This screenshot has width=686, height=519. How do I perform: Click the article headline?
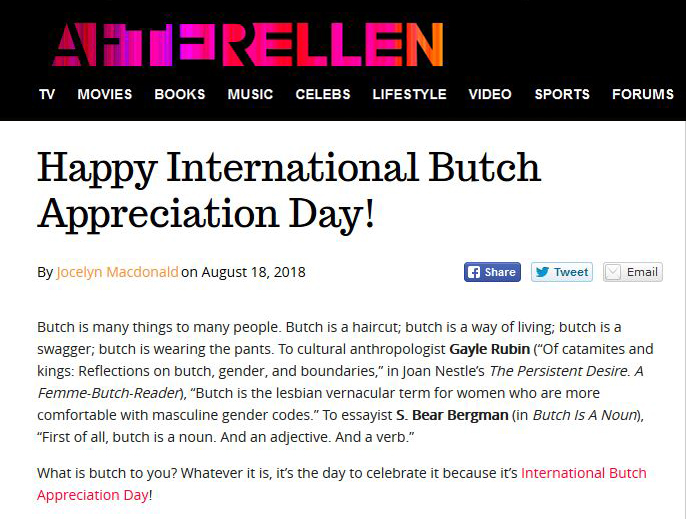tap(289, 190)
